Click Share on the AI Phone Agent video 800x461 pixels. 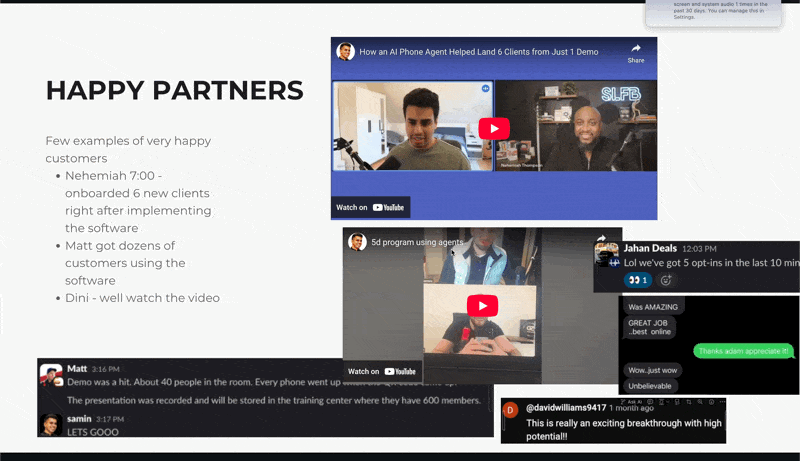636,53
